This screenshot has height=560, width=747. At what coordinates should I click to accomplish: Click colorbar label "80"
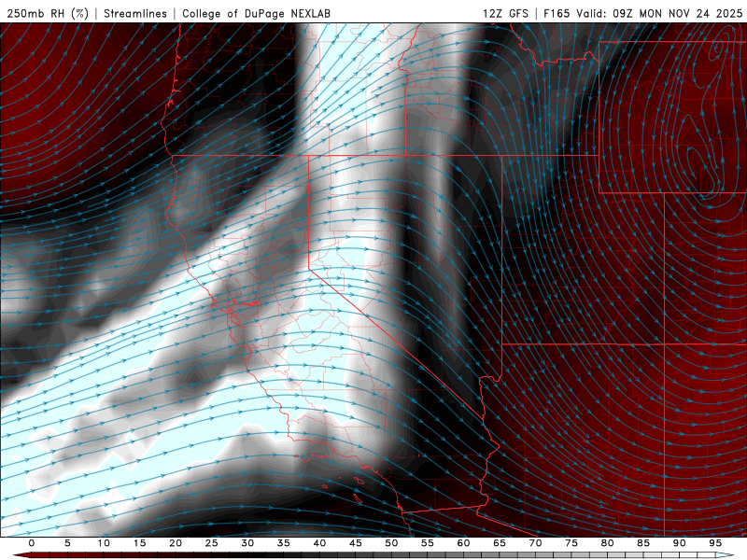pos(608,543)
